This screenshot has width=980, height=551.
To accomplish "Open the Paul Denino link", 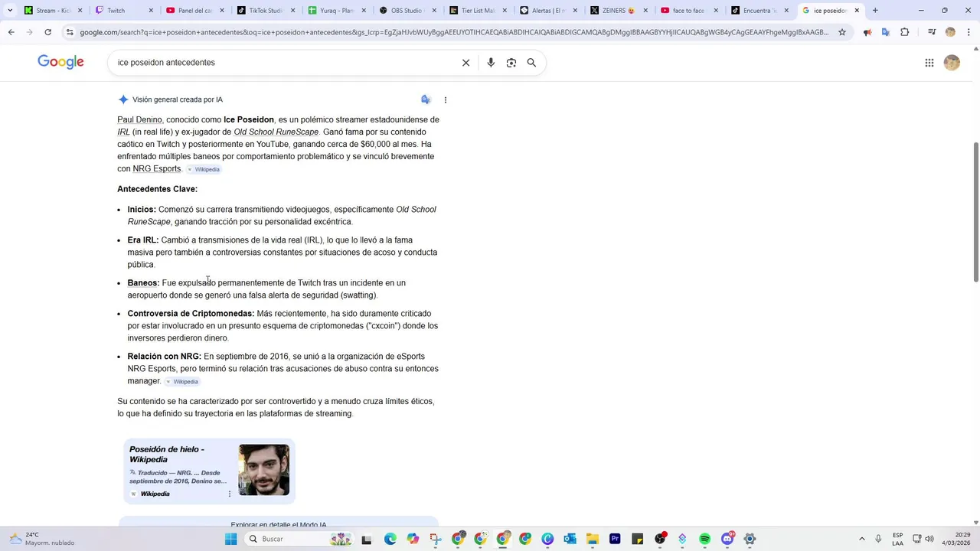I will coord(139,119).
